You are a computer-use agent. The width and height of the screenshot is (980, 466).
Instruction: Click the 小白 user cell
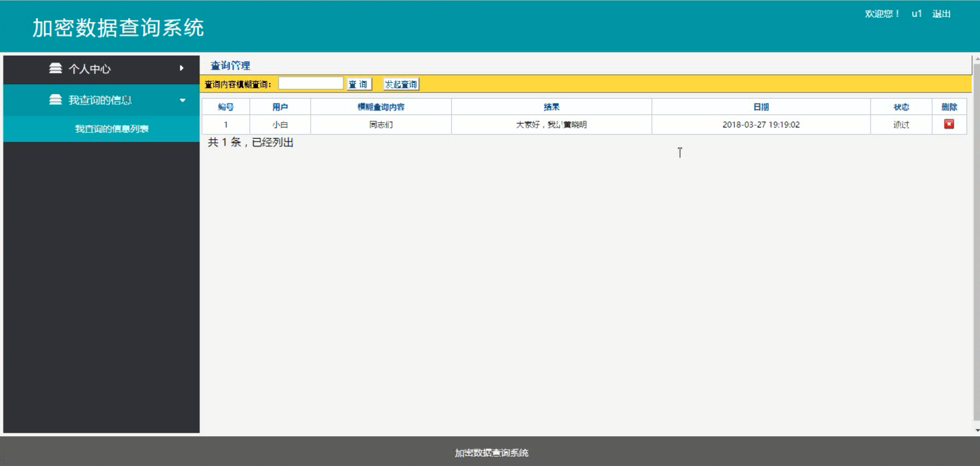click(x=280, y=125)
